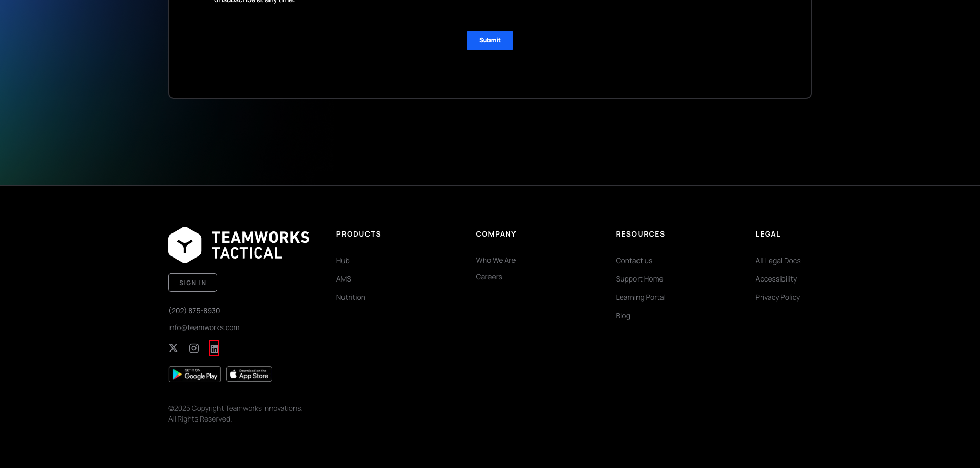Viewport: 980px width, 468px height.
Task: Open the LinkedIn profile
Action: pos(214,348)
